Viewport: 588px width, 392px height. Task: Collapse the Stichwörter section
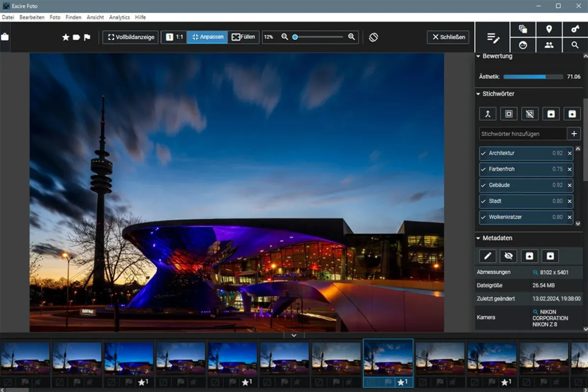coord(478,94)
